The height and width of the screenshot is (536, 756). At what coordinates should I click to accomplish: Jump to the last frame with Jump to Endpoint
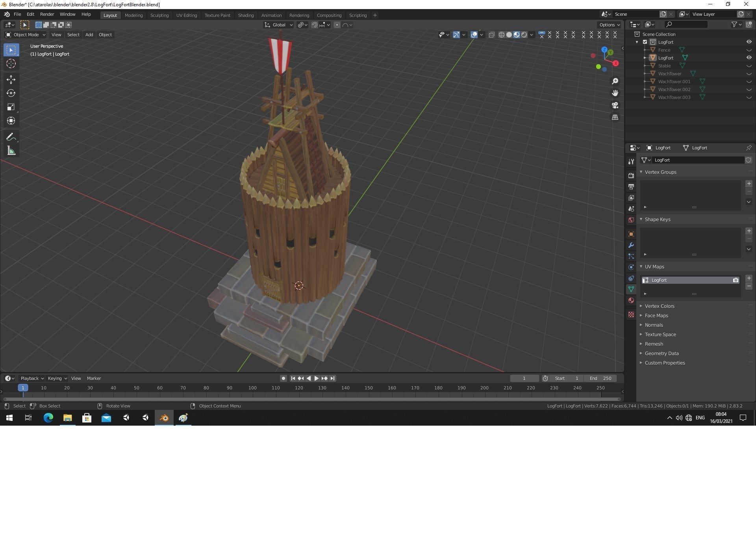click(333, 378)
